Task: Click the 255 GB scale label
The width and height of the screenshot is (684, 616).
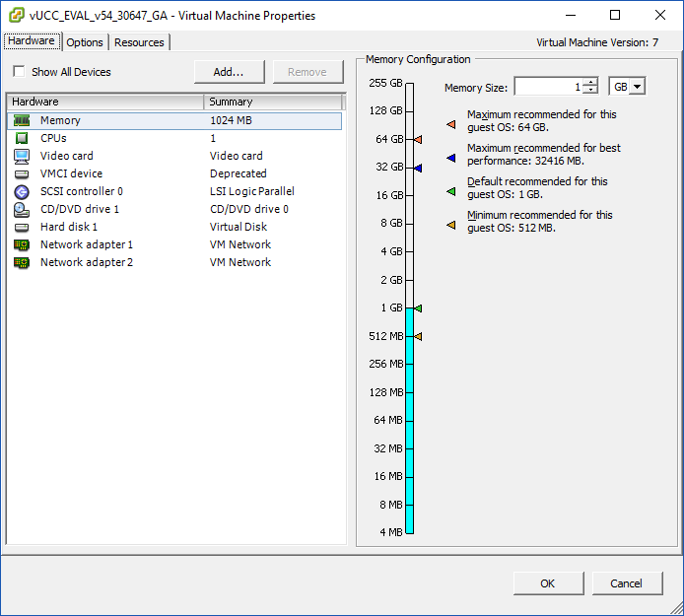Action: coord(385,83)
